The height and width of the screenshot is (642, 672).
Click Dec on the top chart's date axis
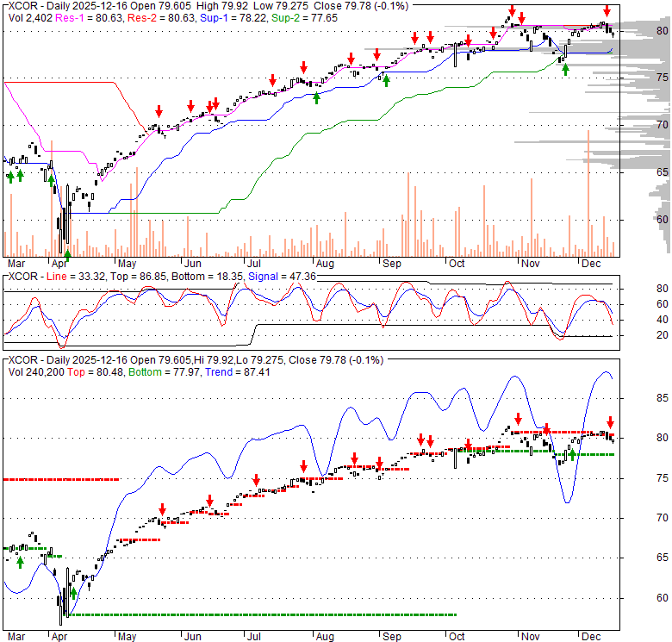pyautogui.click(x=591, y=263)
